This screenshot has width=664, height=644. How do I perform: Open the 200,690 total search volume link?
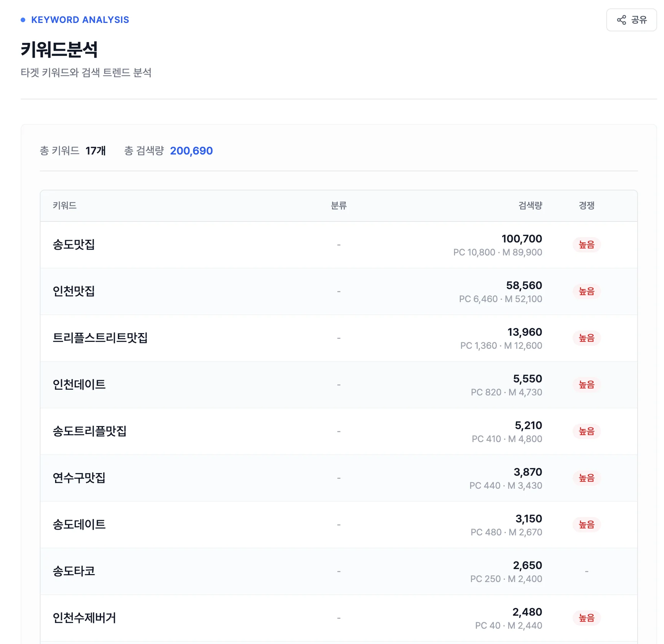pyautogui.click(x=191, y=151)
